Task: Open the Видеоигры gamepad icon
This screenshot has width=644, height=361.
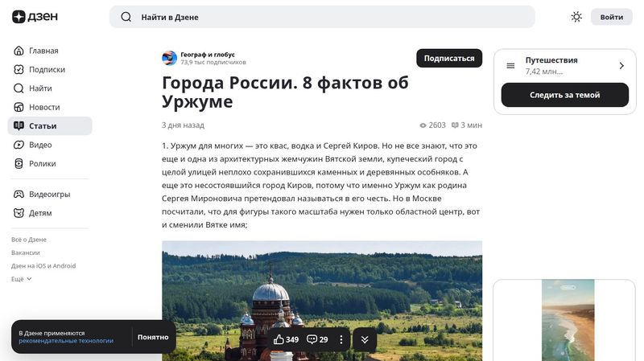Action: click(19, 194)
